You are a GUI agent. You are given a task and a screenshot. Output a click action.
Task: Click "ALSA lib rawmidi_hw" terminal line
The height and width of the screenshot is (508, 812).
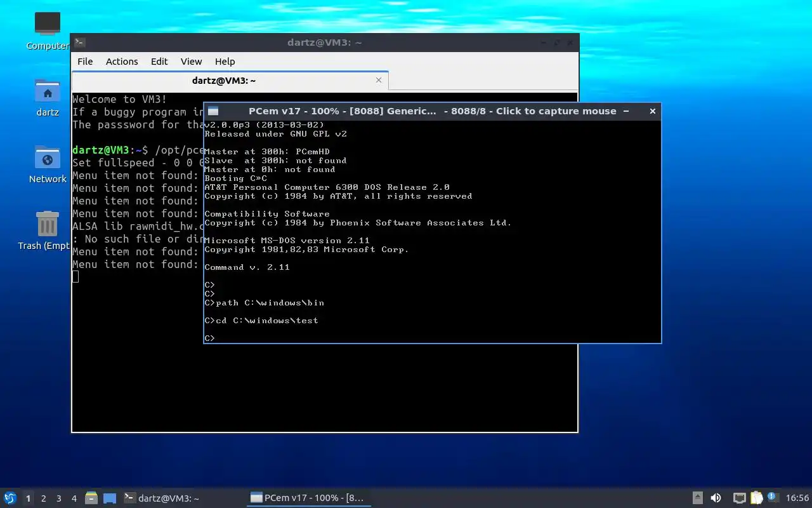click(138, 226)
